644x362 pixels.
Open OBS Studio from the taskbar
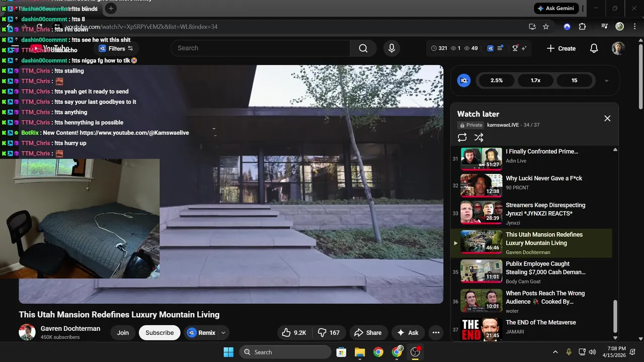coord(416,352)
